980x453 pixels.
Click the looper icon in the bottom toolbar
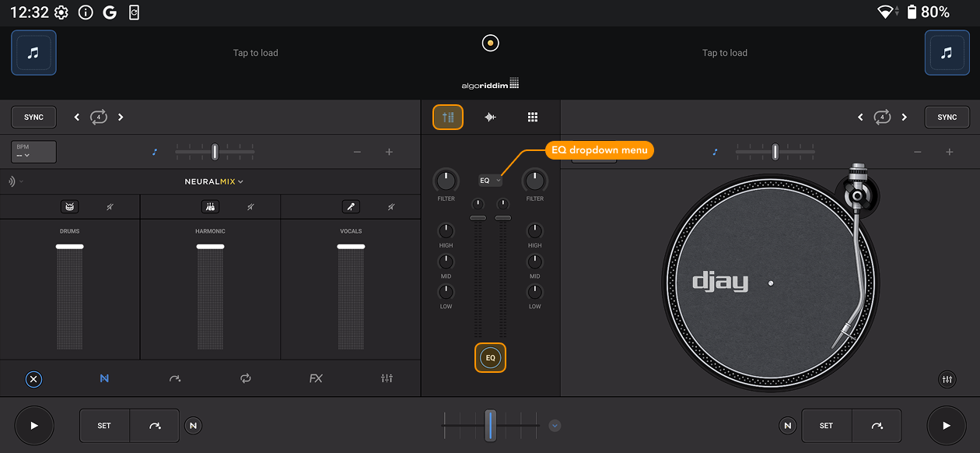point(246,378)
